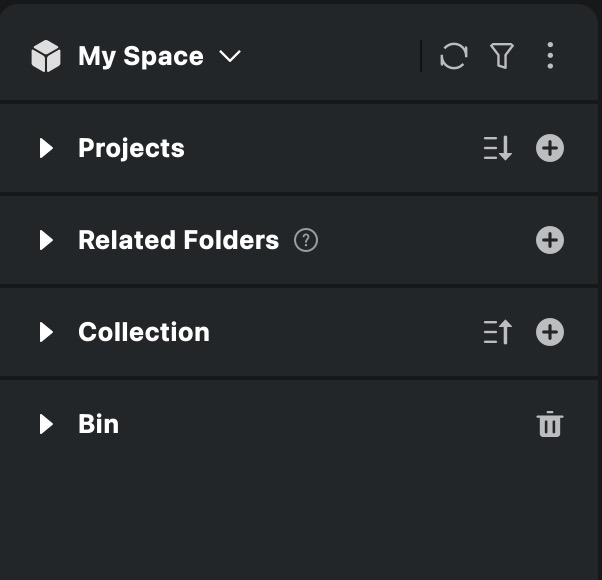
Task: Click the My Space cube icon
Action: pos(46,57)
